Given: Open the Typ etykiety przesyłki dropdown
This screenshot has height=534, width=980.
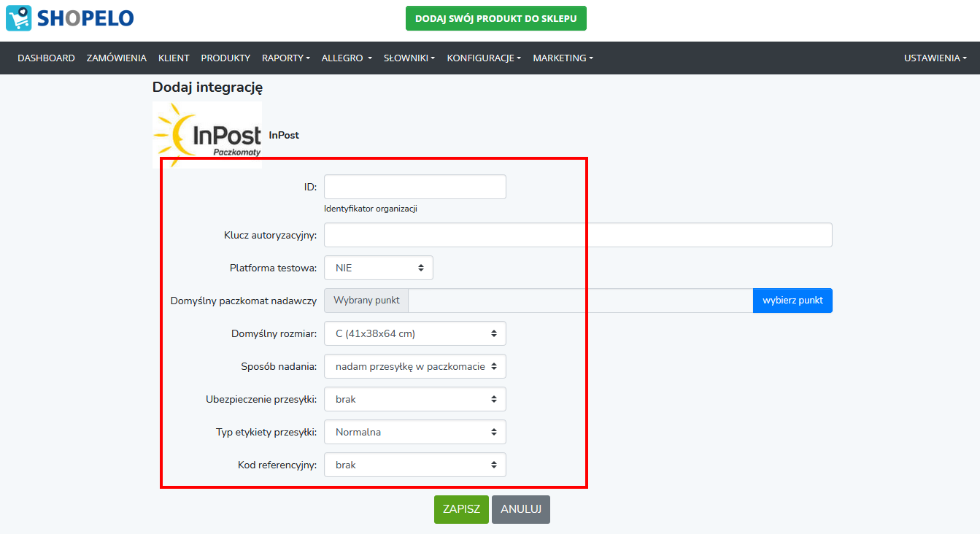Looking at the screenshot, I should (x=415, y=432).
